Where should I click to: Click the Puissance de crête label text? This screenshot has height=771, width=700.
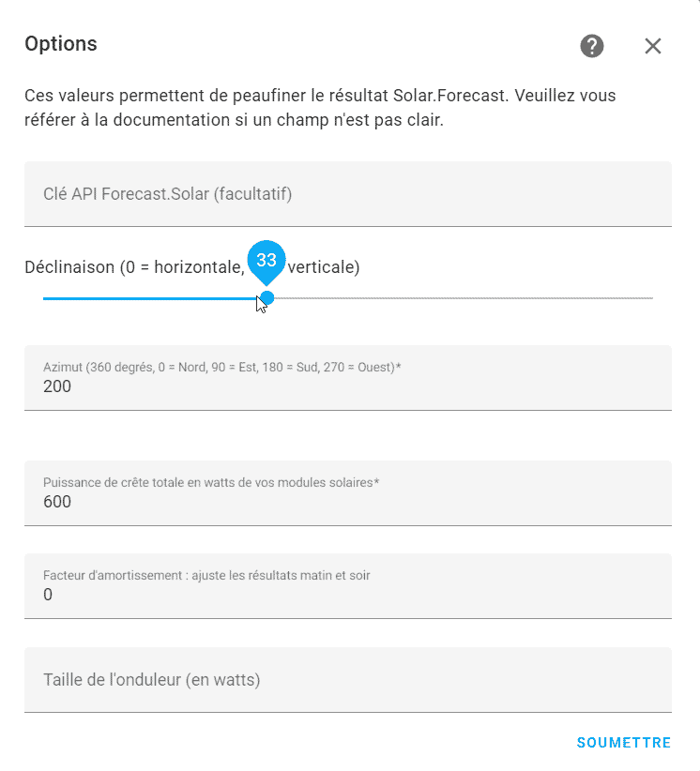tap(211, 482)
